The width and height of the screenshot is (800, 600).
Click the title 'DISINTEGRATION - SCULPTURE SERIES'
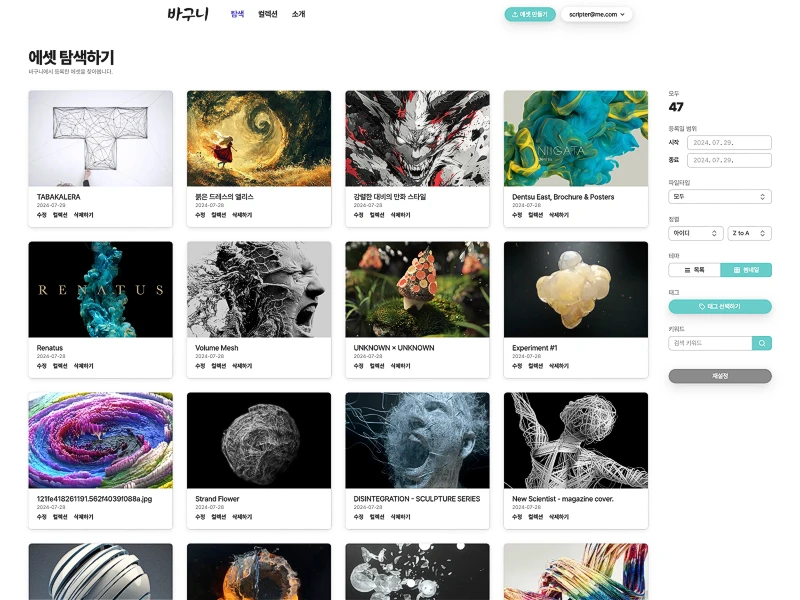click(x=417, y=499)
